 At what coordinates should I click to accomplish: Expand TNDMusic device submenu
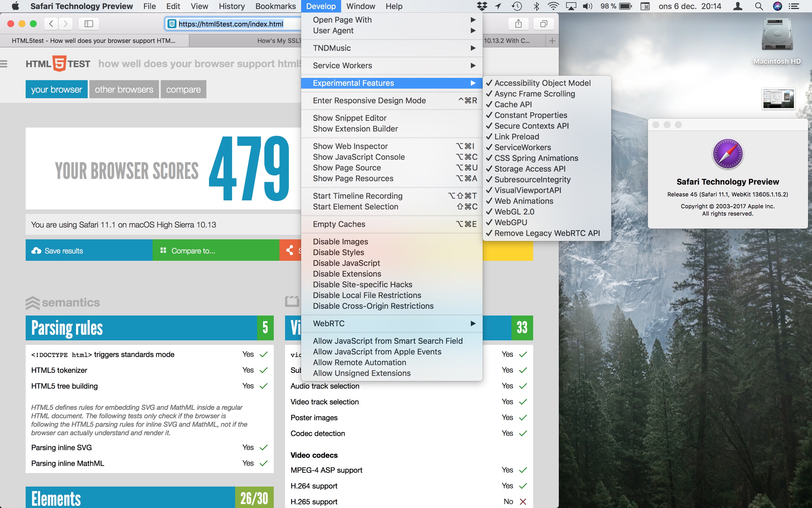(x=392, y=48)
